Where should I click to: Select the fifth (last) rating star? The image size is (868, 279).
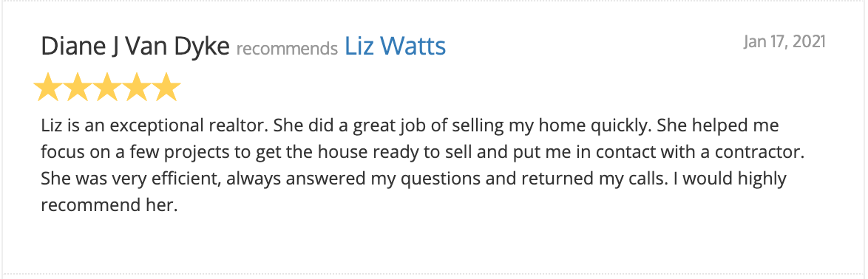coord(166,87)
